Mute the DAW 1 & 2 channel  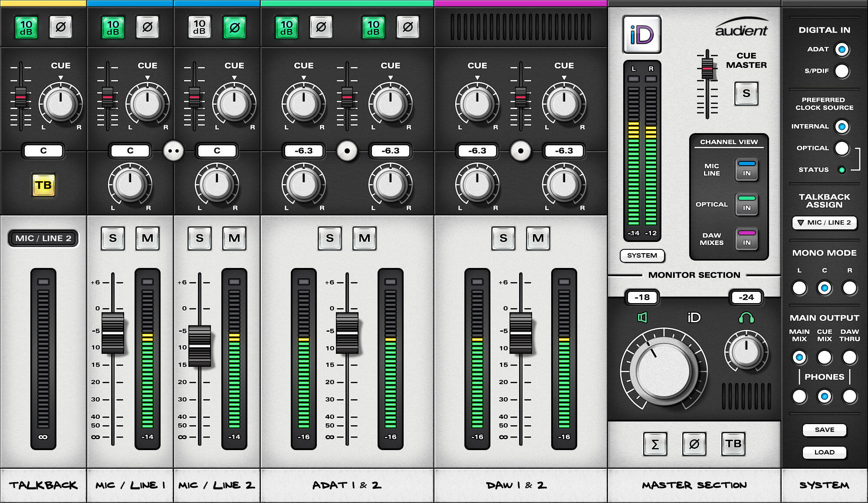(x=538, y=238)
